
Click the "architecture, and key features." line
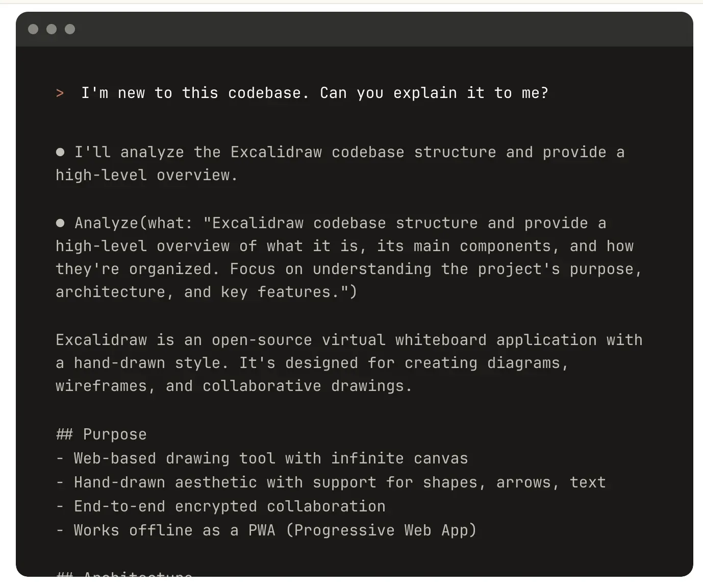pyautogui.click(x=206, y=291)
